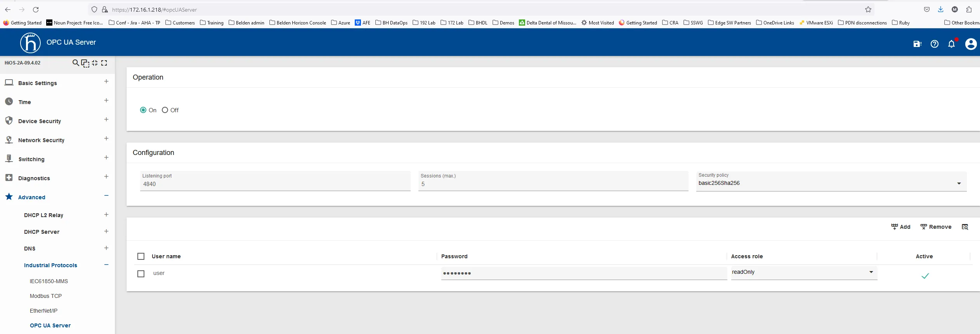Tick the checkbox for the user row
Viewport: 980px width, 334px height.
(x=141, y=274)
